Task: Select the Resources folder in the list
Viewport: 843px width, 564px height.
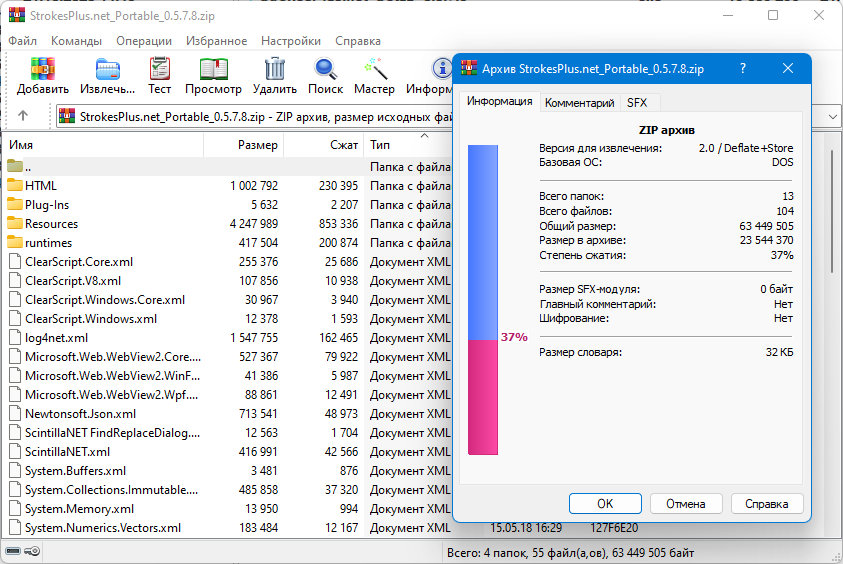Action: [x=51, y=224]
